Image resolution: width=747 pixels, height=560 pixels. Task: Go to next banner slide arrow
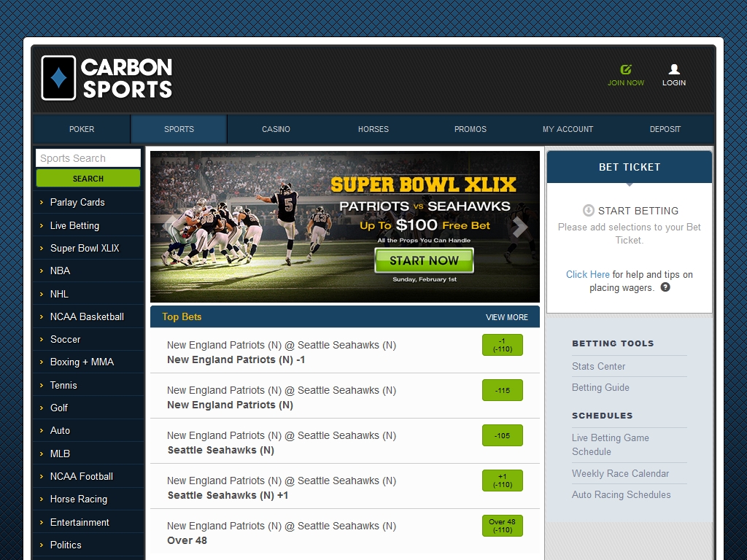click(519, 227)
